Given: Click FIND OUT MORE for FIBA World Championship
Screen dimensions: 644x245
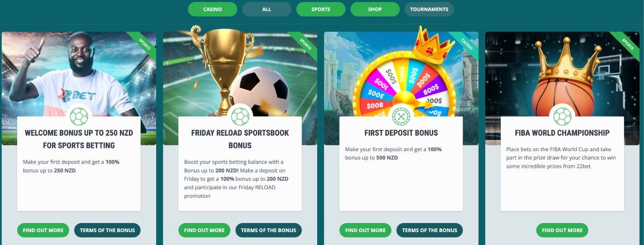Looking at the screenshot, I should pos(562,230).
